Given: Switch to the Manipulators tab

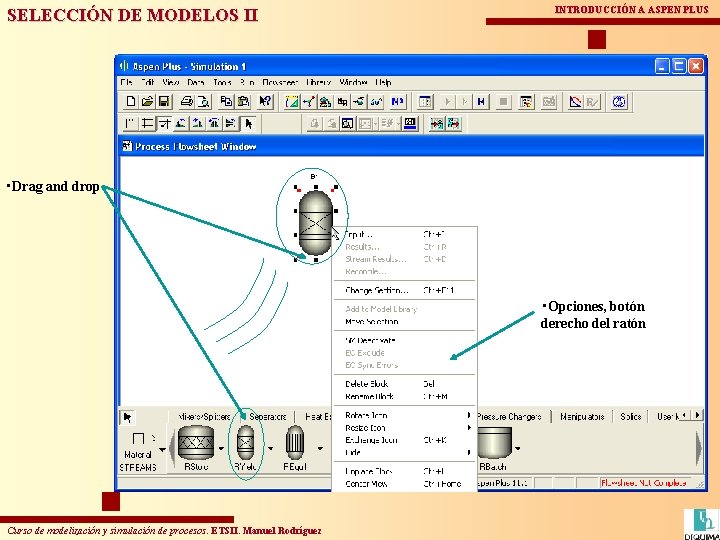Looking at the screenshot, I should 582,417.
